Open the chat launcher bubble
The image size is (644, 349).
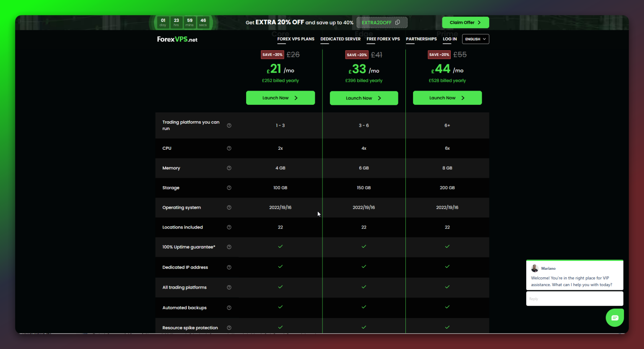615,318
